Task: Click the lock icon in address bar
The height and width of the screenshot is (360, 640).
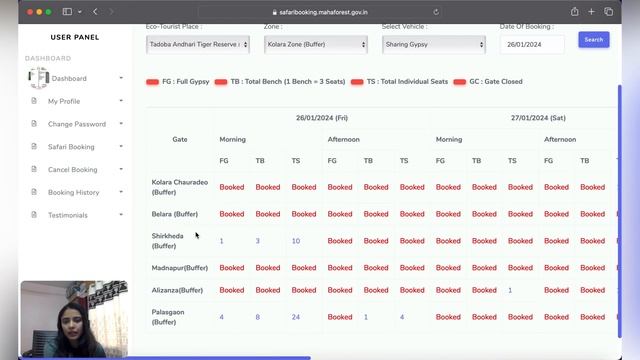Action: 274,12
